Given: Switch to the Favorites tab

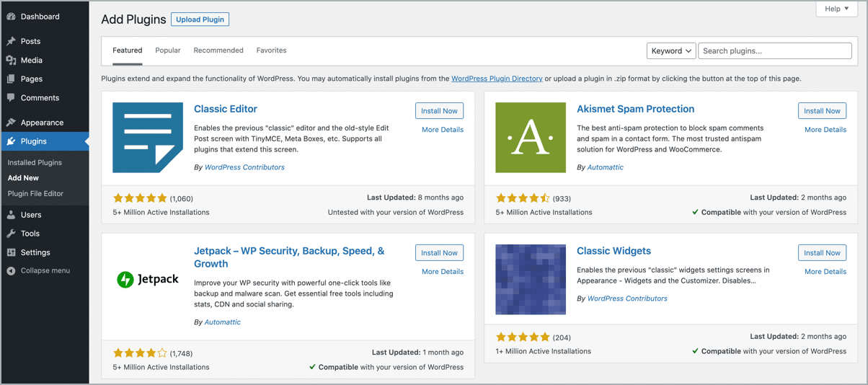Looking at the screenshot, I should click(271, 50).
